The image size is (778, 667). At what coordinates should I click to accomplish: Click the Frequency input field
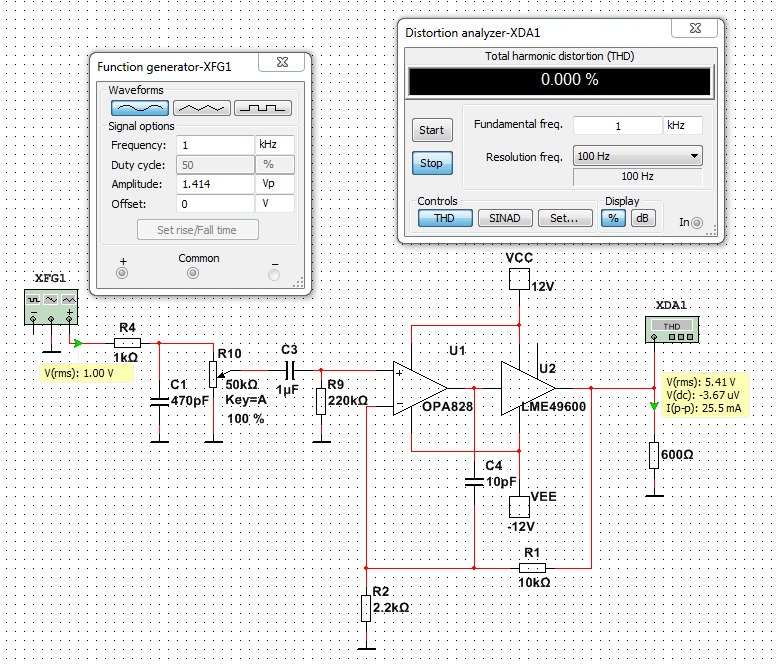pyautogui.click(x=215, y=145)
